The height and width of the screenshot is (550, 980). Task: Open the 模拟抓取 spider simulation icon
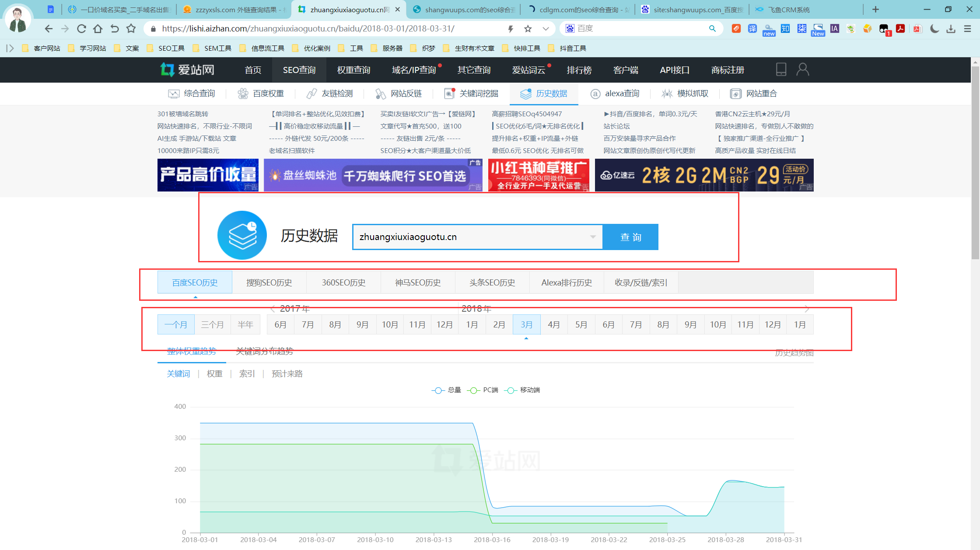coord(667,93)
